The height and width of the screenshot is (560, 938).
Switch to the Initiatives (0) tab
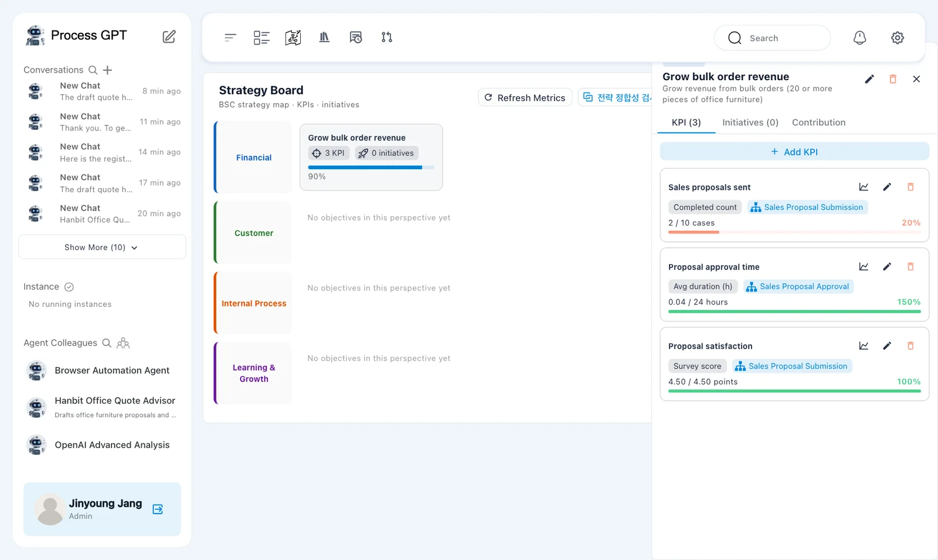pos(750,122)
